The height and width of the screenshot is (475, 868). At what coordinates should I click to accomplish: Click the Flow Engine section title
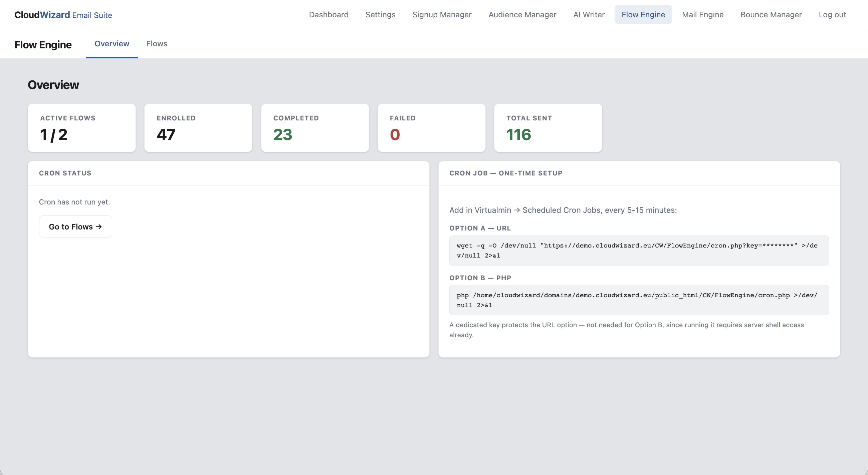43,45
